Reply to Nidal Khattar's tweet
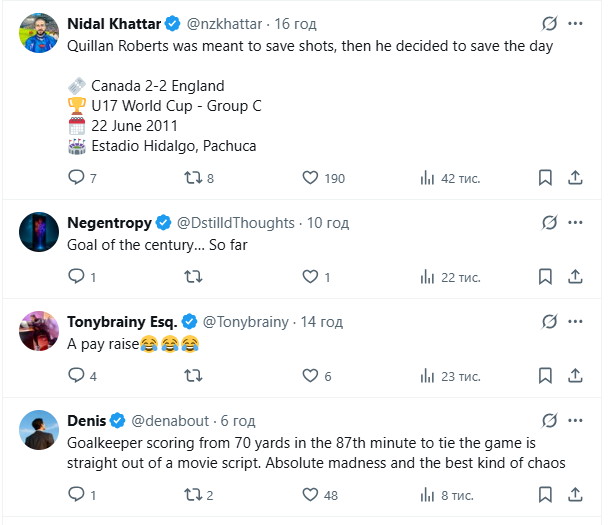 tap(76, 178)
